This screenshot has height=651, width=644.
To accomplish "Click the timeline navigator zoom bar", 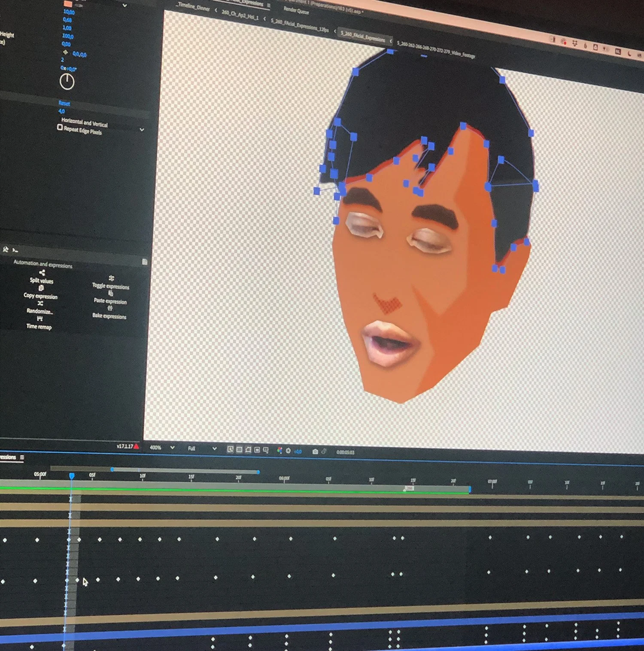I will [x=185, y=471].
